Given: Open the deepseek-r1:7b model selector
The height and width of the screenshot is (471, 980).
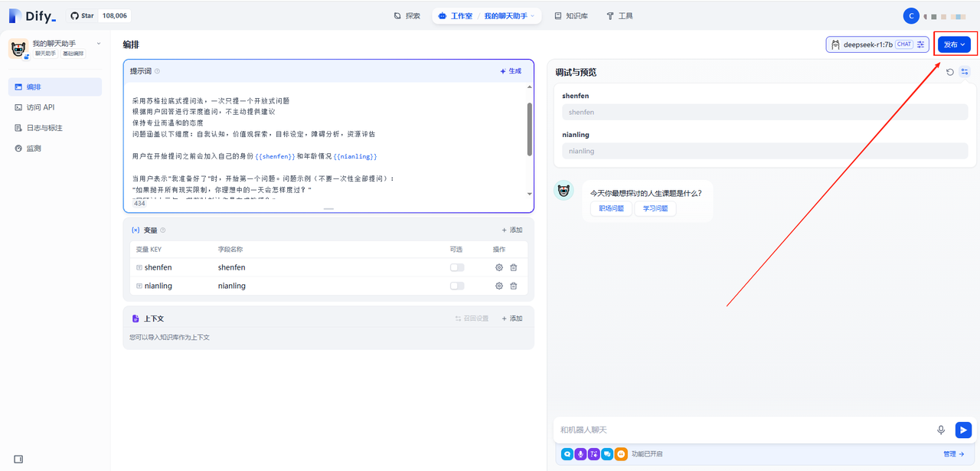Looking at the screenshot, I should coord(877,44).
